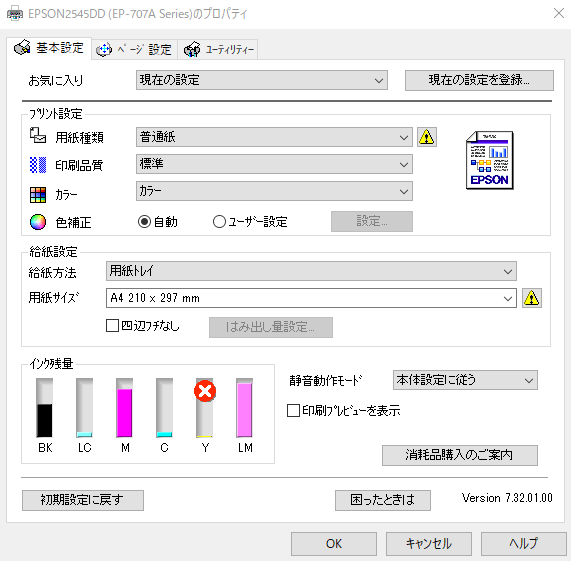
Task: Click the カラー color grid icon
Action: coord(38,195)
